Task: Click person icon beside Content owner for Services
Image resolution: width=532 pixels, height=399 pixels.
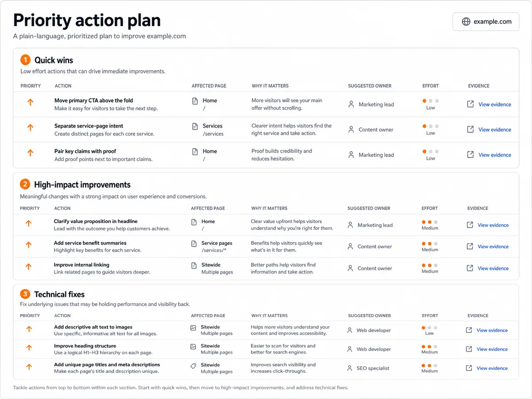Action: coord(351,130)
